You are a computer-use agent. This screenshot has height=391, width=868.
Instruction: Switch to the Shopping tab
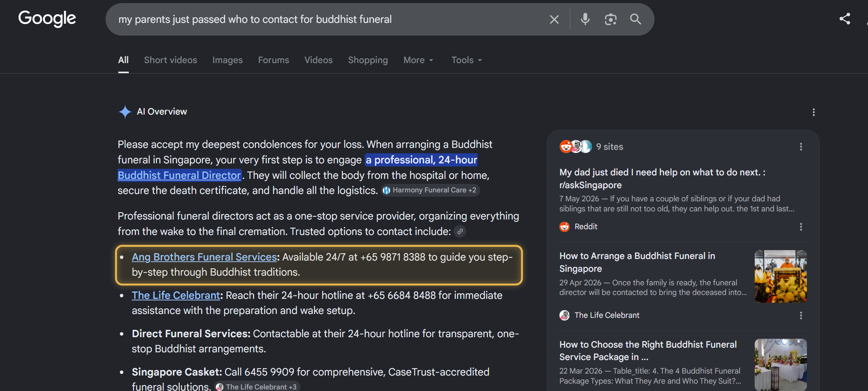click(368, 60)
